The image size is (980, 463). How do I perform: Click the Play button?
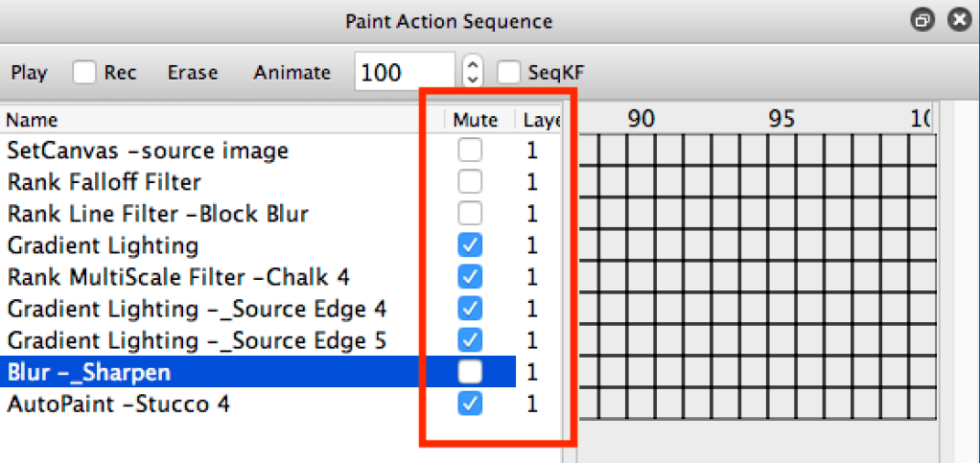(29, 73)
